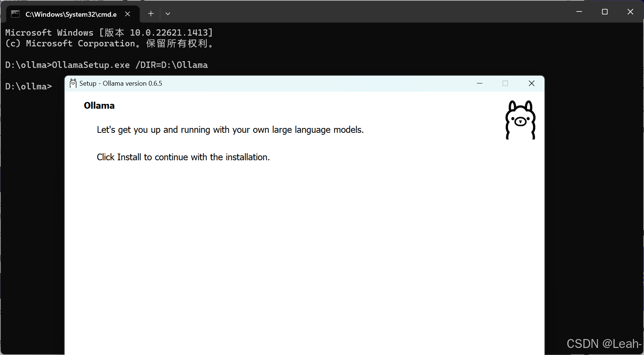This screenshot has width=644, height=355.
Task: Click the terminal line starting with 'Microsoft Windows'
Action: [x=109, y=33]
